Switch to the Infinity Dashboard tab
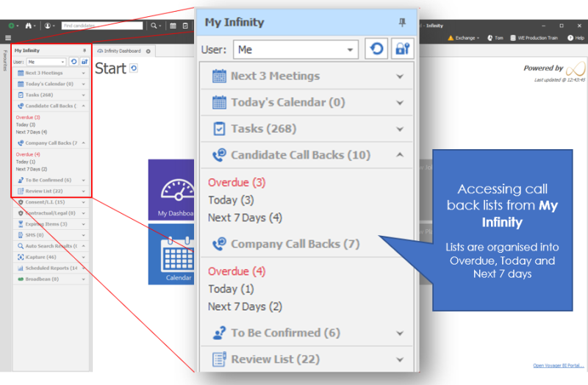Image resolution: width=588 pixels, height=385 pixels. 121,51
